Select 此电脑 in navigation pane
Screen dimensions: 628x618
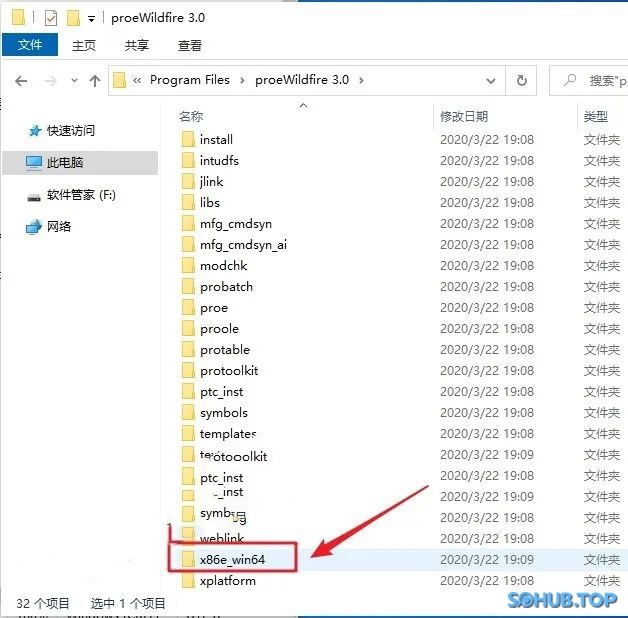[80, 163]
